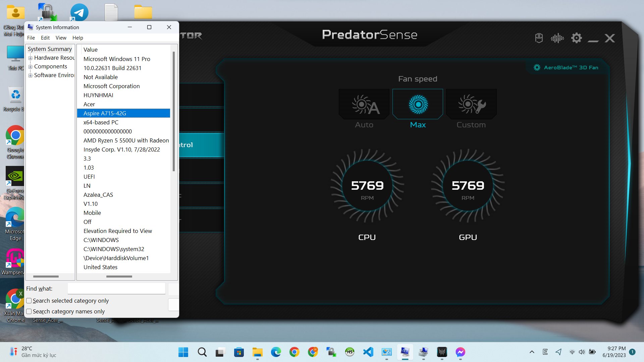Open File menu in System Information

(x=31, y=38)
